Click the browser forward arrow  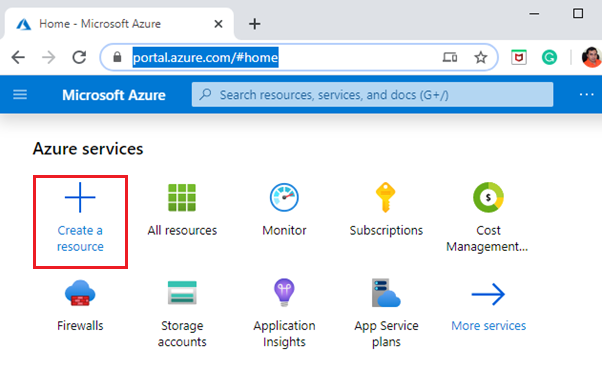tap(48, 58)
